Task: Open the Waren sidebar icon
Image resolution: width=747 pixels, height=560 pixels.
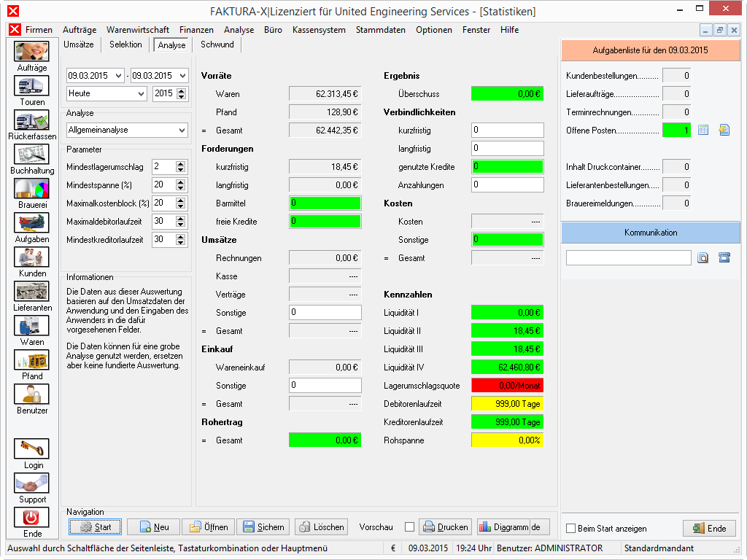Action: coord(31,326)
